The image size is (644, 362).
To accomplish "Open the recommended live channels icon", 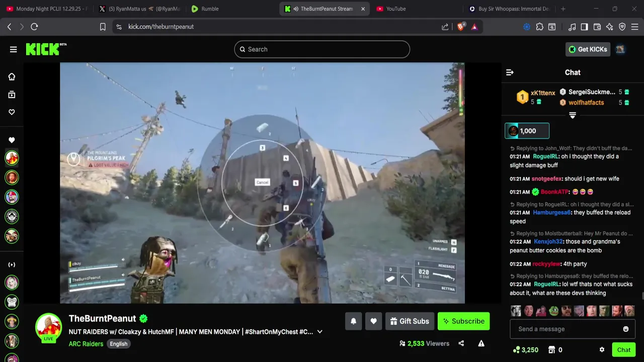I will point(12,264).
